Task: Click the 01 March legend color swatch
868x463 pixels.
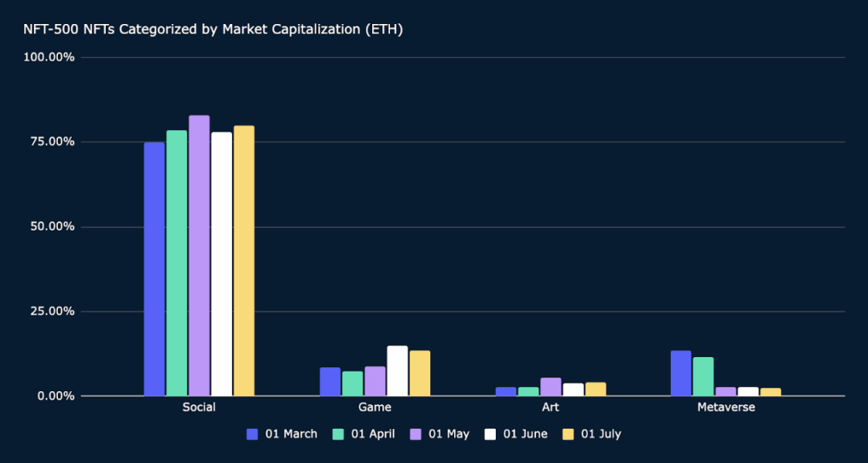Action: coord(253,434)
